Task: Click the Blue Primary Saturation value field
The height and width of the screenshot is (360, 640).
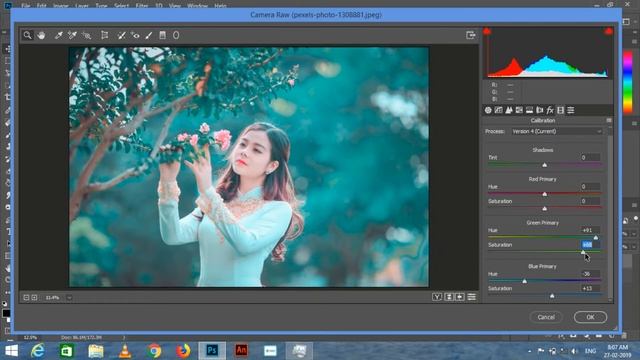Action: [x=590, y=289]
